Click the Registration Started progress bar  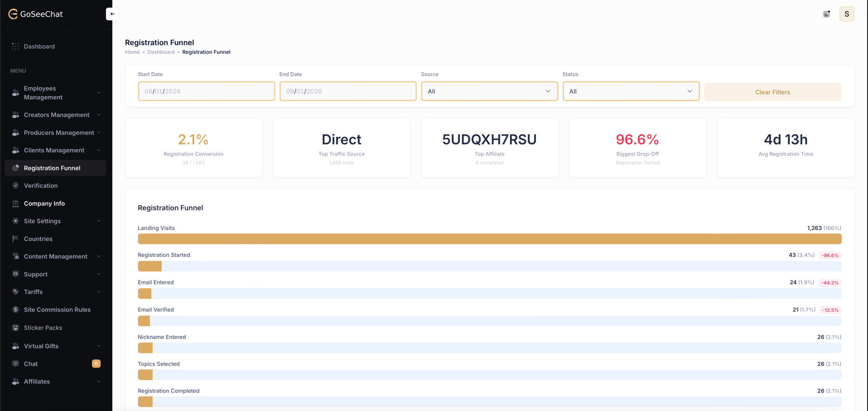coord(489,266)
